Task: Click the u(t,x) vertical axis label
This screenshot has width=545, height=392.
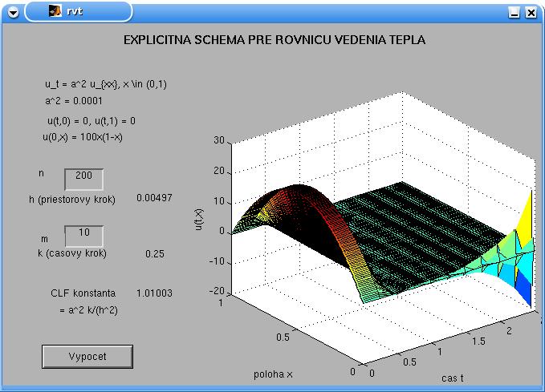Action: pyautogui.click(x=199, y=219)
